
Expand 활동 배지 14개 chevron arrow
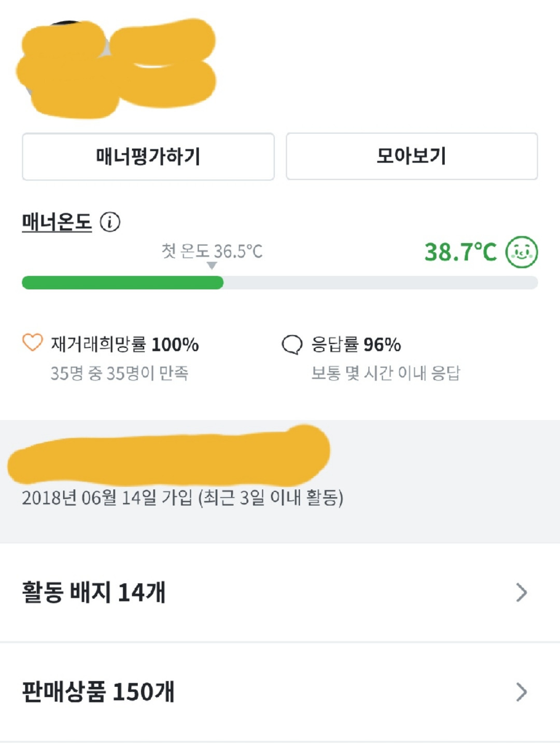(522, 592)
